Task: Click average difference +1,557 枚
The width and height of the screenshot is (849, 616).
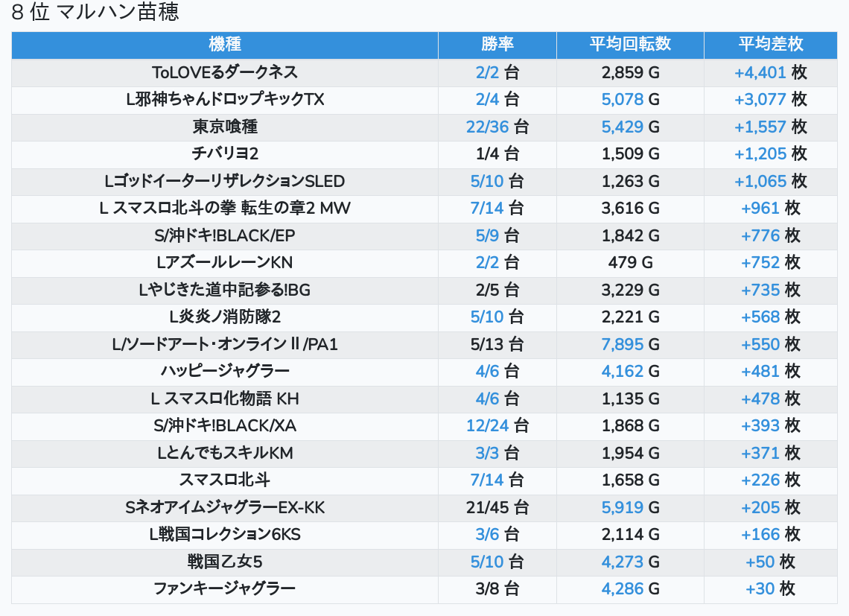Action: [x=771, y=127]
